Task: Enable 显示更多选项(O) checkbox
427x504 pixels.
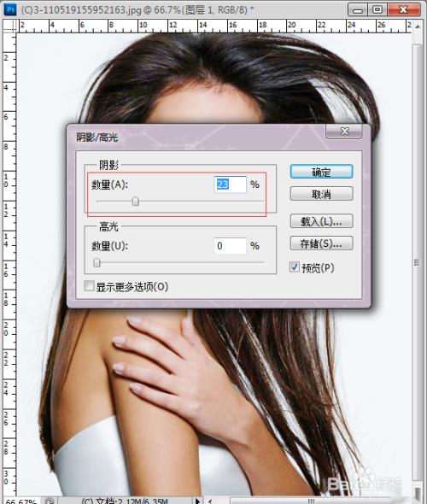Action: tap(89, 286)
